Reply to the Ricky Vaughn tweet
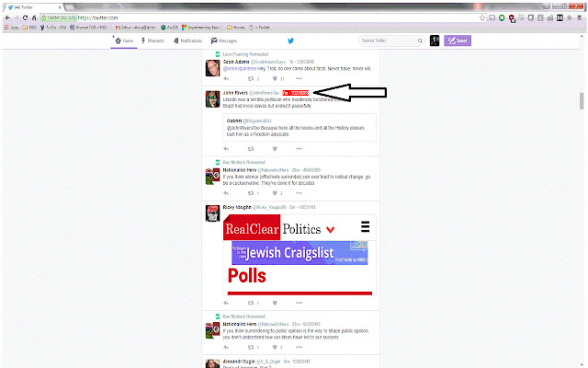 pyautogui.click(x=226, y=303)
